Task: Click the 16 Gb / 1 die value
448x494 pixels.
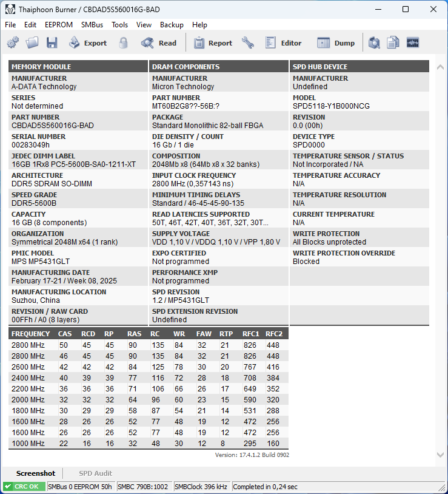Action: tap(173, 145)
